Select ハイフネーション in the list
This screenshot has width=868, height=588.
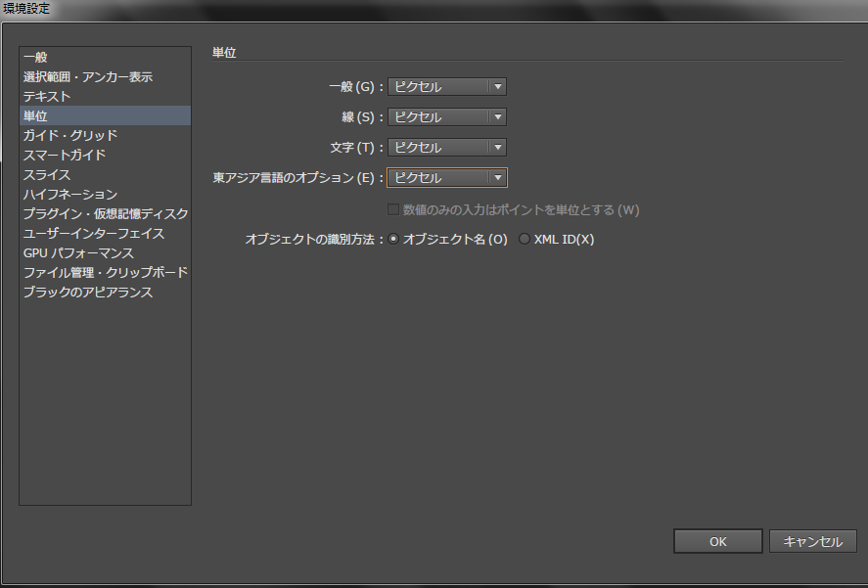coord(105,194)
